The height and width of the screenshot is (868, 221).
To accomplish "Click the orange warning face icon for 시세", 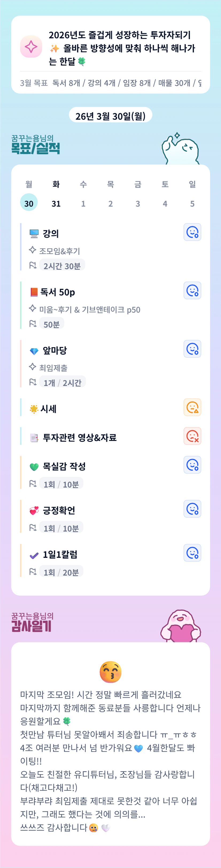I will [192, 407].
